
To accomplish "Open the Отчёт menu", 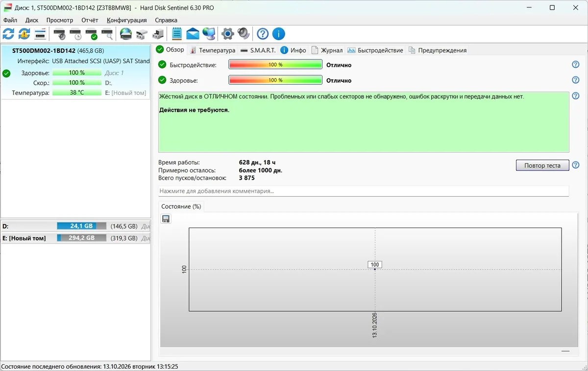I will [x=90, y=20].
